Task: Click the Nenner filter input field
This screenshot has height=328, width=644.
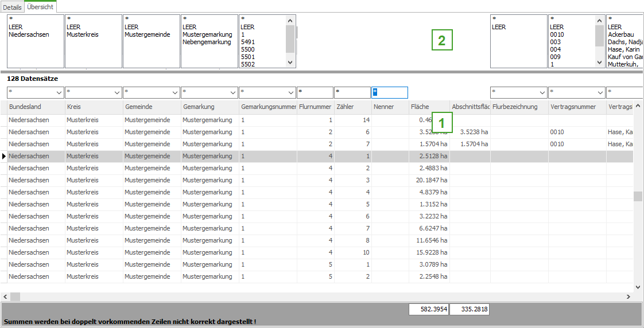Action: point(390,92)
